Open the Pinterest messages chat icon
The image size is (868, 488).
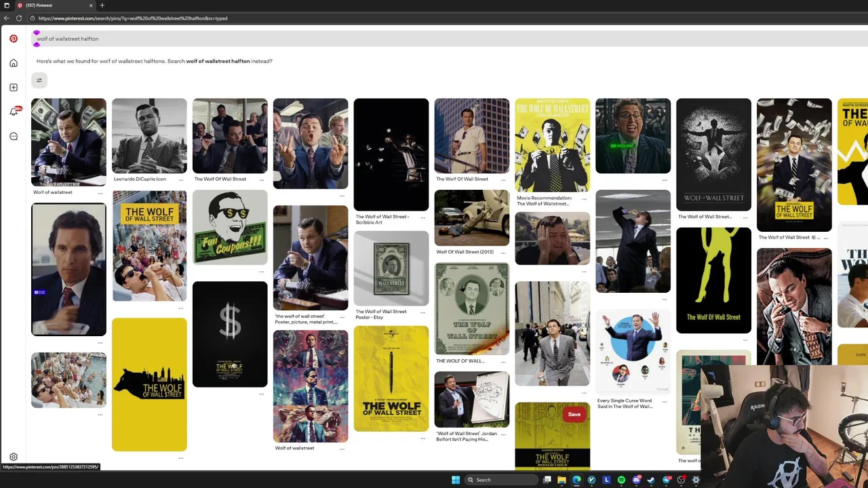click(14, 136)
